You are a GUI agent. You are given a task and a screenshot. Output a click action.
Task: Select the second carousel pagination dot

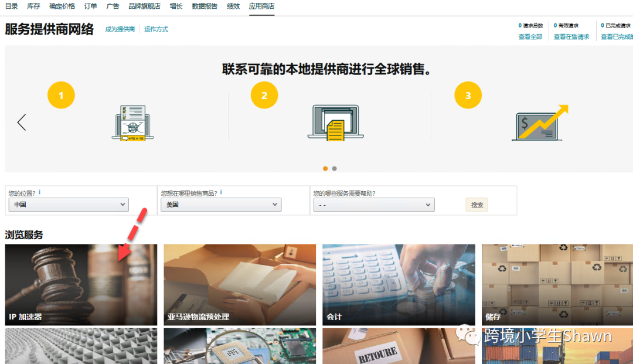pos(334,168)
